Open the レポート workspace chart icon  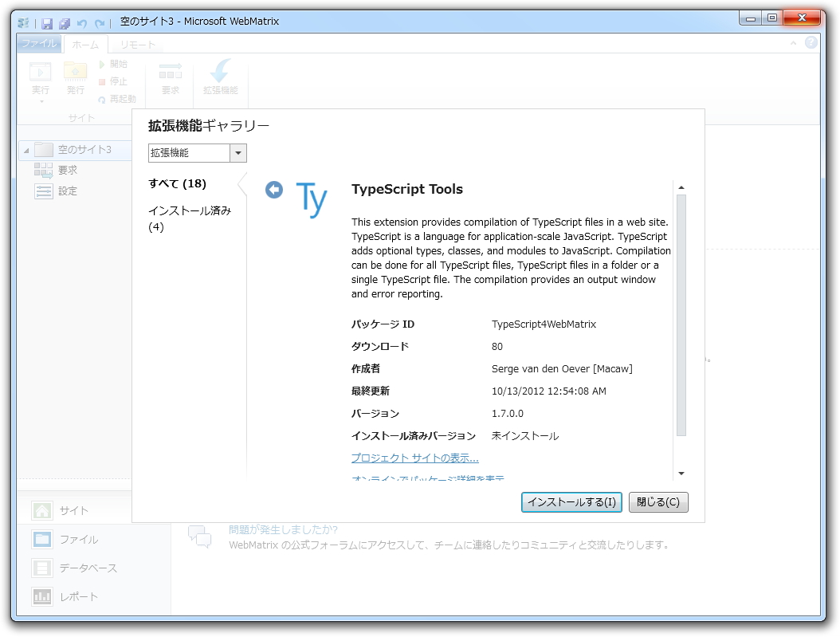tap(41, 596)
